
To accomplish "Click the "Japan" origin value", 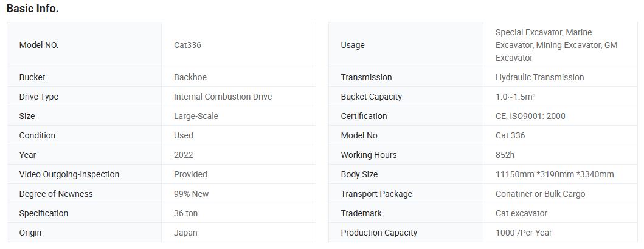I will (x=185, y=233).
